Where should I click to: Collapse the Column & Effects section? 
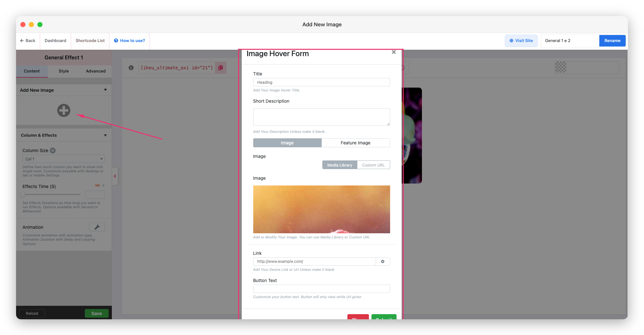pyautogui.click(x=105, y=135)
